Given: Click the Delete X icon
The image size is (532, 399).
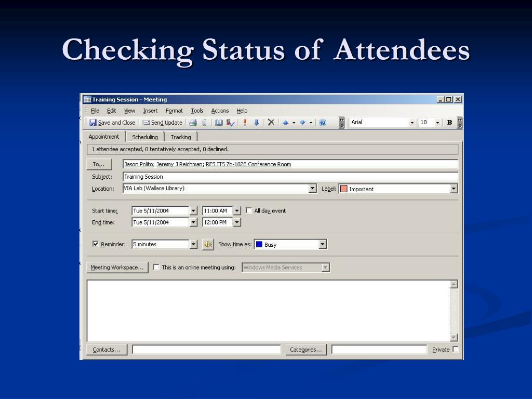Looking at the screenshot, I should click(271, 122).
